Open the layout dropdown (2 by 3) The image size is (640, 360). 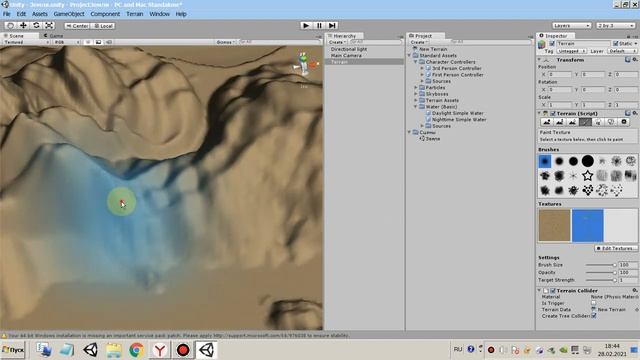pos(616,25)
